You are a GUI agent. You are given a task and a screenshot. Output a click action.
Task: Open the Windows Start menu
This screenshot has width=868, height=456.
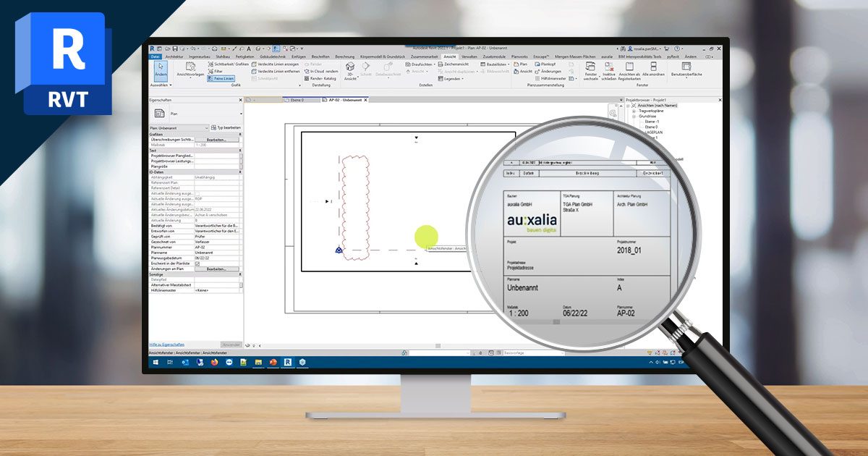[x=156, y=362]
